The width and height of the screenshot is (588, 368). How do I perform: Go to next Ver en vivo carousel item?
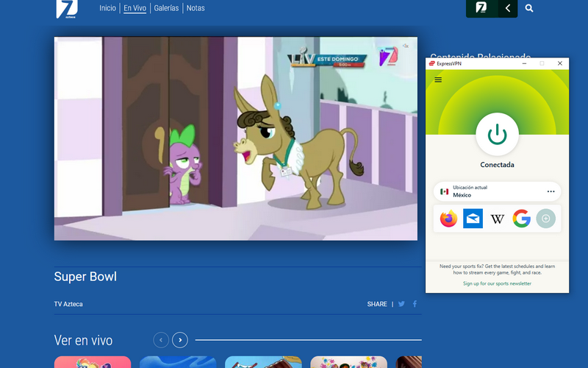[180, 340]
